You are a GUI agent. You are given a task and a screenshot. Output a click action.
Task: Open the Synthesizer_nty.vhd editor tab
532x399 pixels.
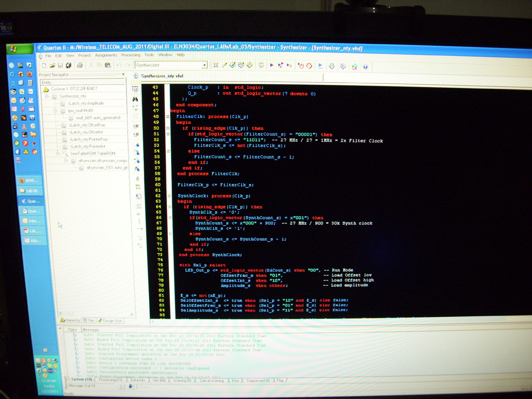point(162,76)
